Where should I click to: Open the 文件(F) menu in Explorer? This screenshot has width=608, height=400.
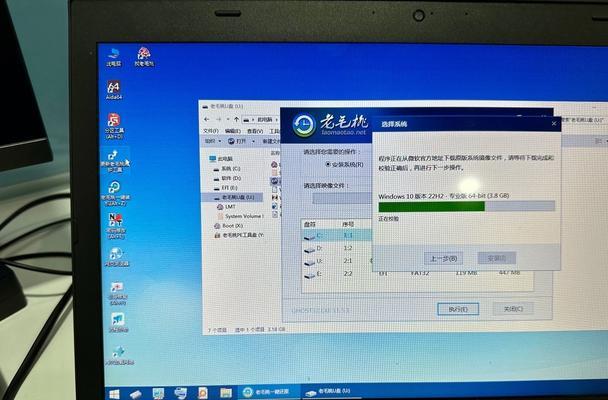point(211,131)
